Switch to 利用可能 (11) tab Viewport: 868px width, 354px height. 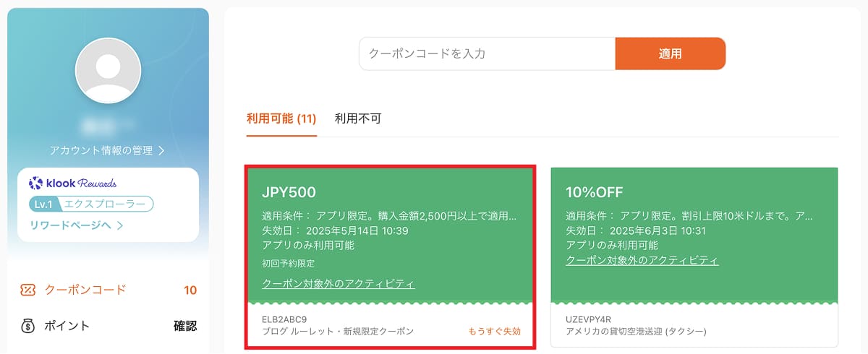click(x=281, y=118)
